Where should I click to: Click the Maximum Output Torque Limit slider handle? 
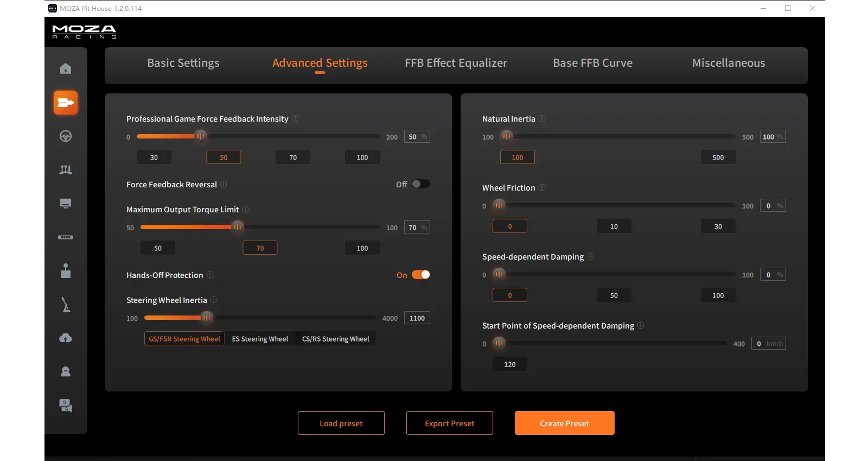coord(237,227)
